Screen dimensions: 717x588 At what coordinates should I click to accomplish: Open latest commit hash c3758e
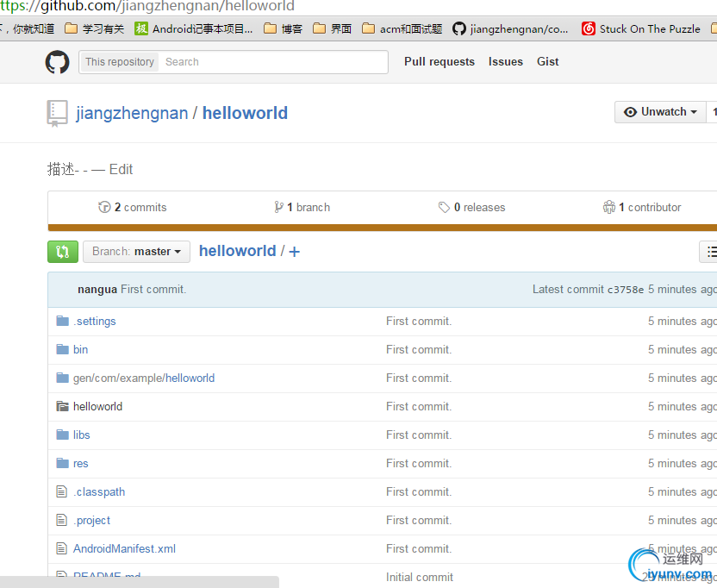pos(625,290)
